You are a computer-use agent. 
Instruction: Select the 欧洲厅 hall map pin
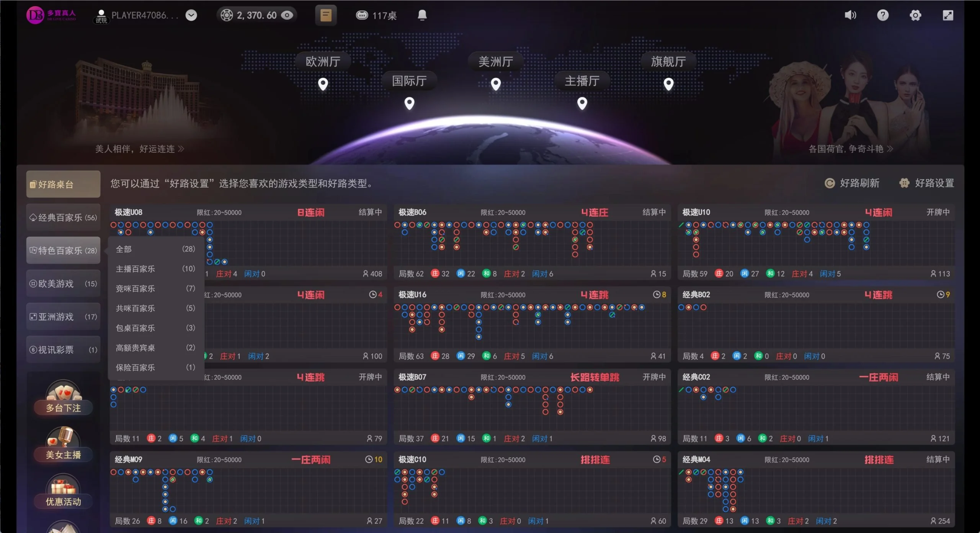pos(323,84)
